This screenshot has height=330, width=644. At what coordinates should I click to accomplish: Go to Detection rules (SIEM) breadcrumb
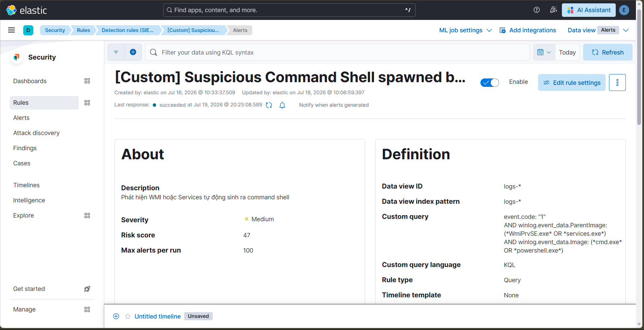point(128,30)
